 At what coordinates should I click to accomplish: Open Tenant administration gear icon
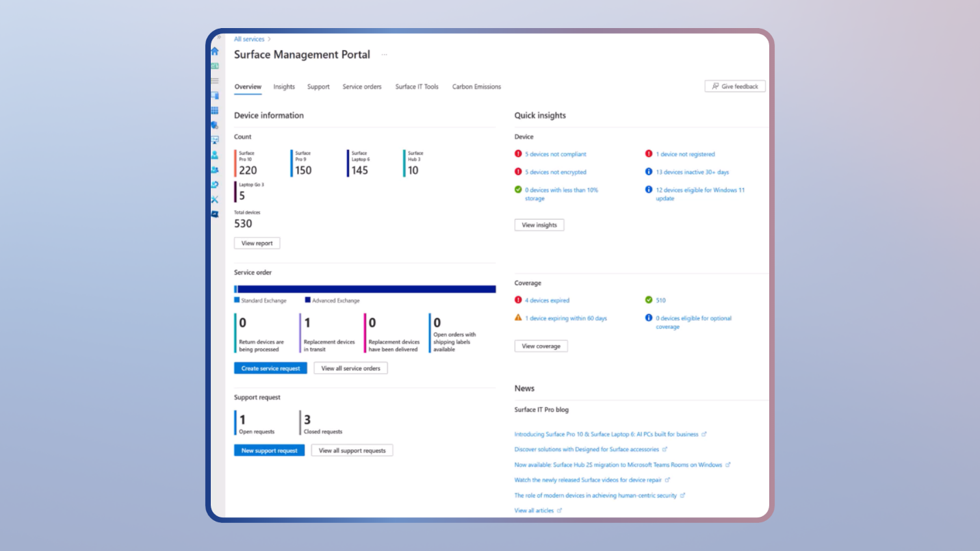215,184
